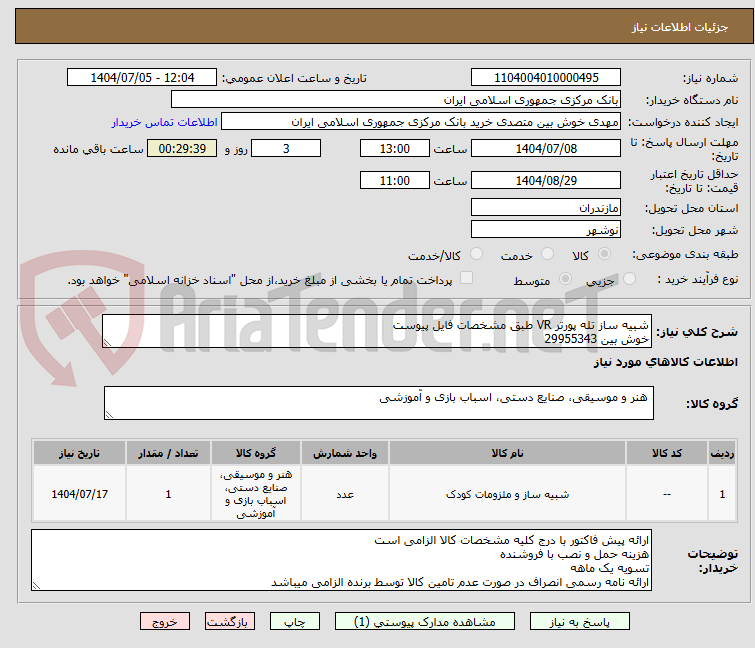Select the کالا radio button

[604, 254]
